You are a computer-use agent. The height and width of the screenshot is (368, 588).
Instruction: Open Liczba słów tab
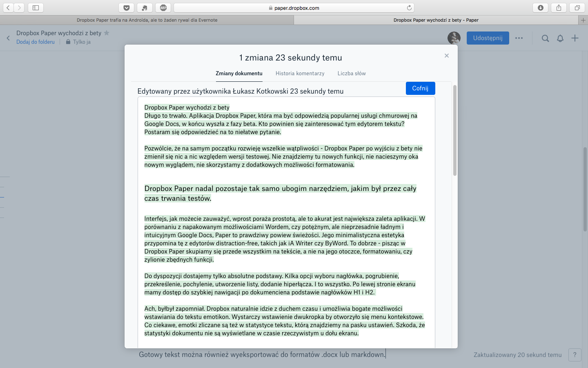click(x=352, y=73)
